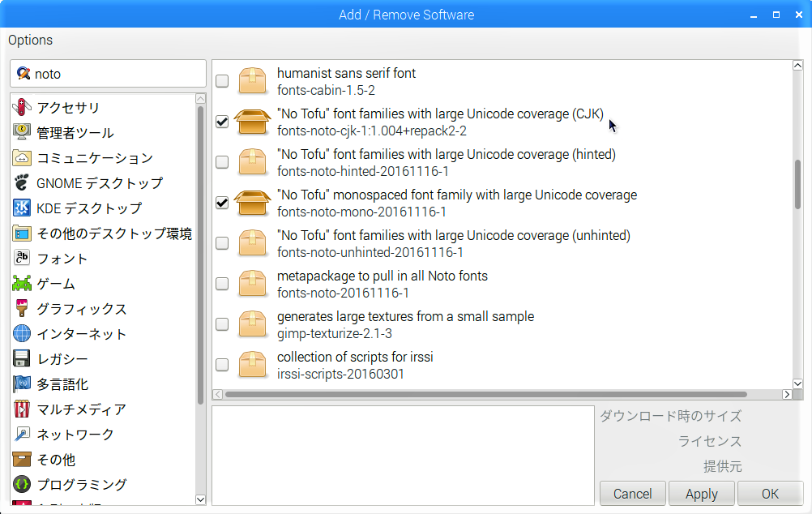The width and height of the screenshot is (812, 514).
Task: Click the 管理者ツール admin tools icon
Action: click(22, 132)
